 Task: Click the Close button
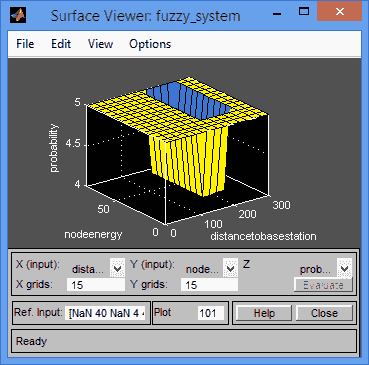click(324, 313)
